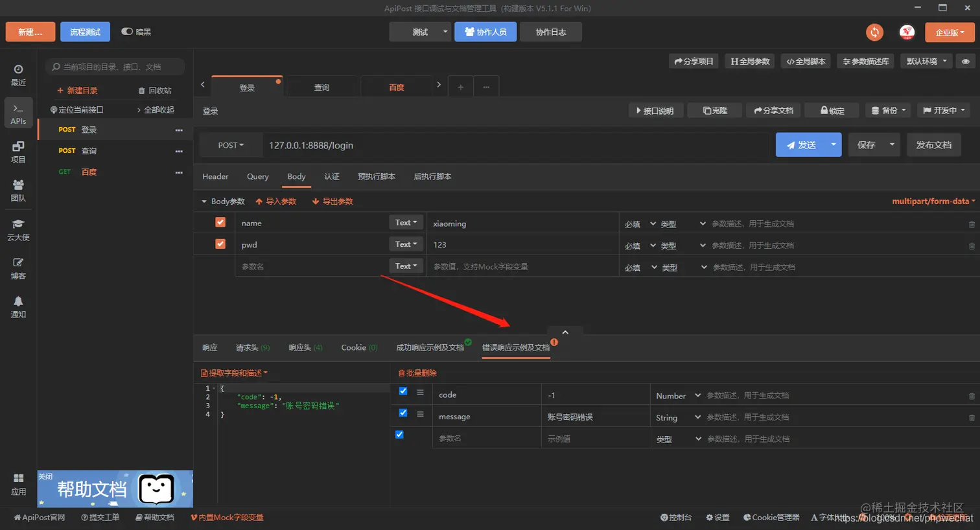Click the 新建目录 link
The height and width of the screenshot is (530, 980).
(x=78, y=91)
